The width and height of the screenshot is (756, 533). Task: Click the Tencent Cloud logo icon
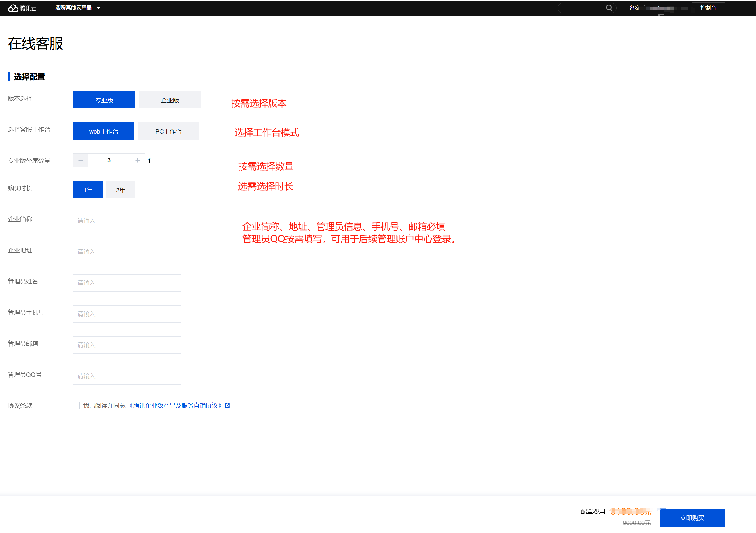tap(13, 8)
